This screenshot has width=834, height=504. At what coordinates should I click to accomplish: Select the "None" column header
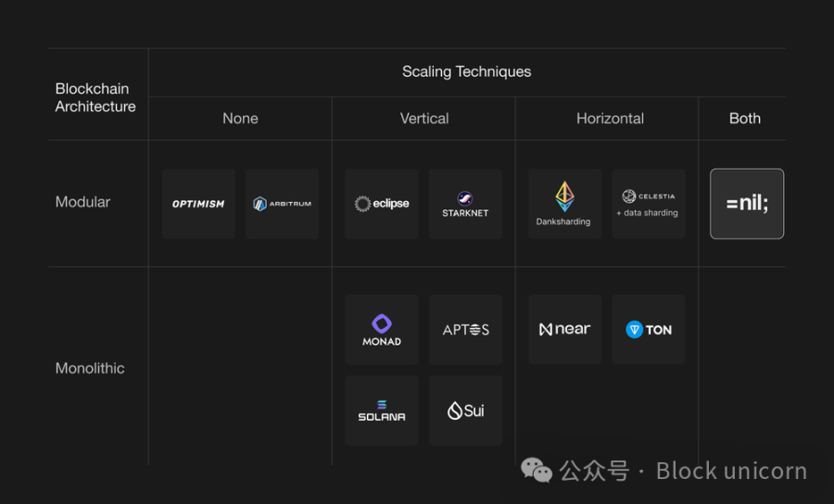(240, 118)
